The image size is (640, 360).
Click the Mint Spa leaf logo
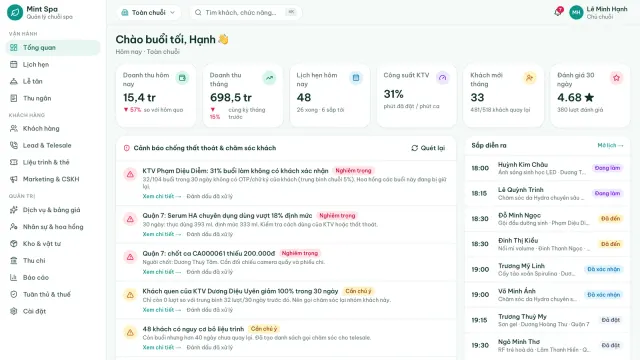click(x=15, y=12)
